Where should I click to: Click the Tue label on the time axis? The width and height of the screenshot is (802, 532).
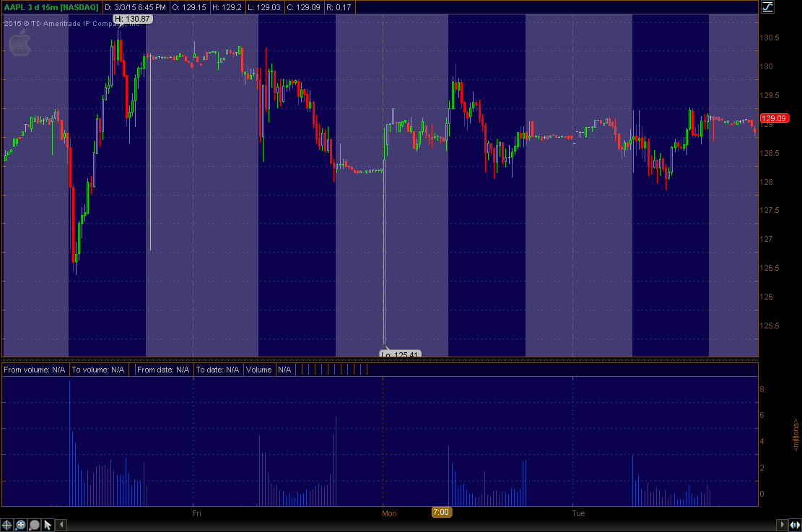click(578, 513)
